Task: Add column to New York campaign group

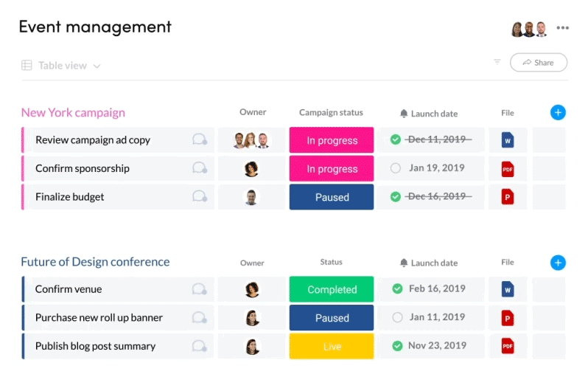Action: point(558,112)
